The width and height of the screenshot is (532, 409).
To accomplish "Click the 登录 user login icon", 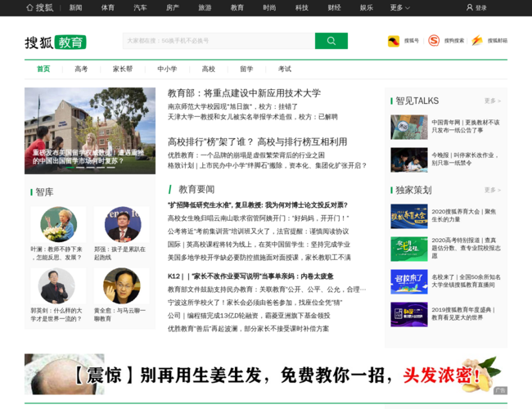I will 470,7.
